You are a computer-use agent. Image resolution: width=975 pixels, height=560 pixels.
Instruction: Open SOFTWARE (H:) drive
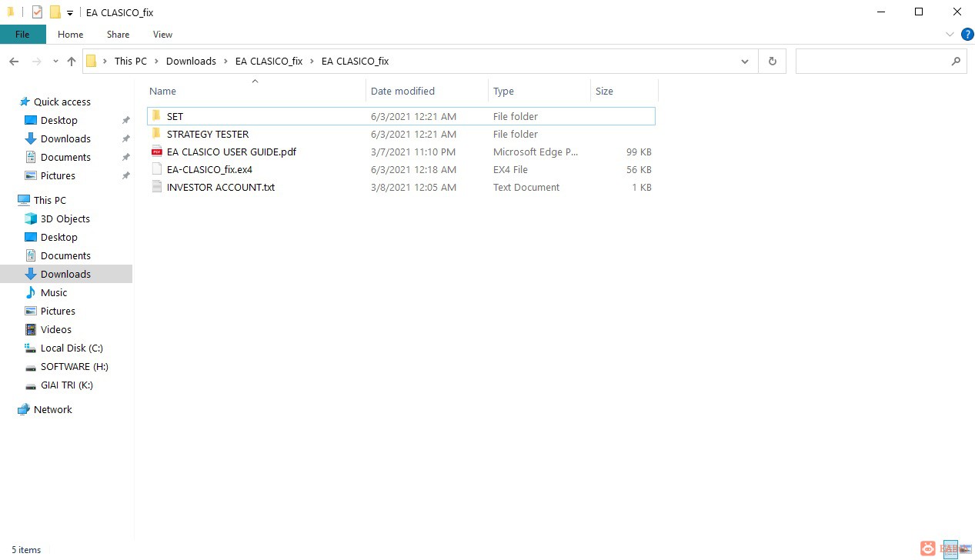pos(75,366)
